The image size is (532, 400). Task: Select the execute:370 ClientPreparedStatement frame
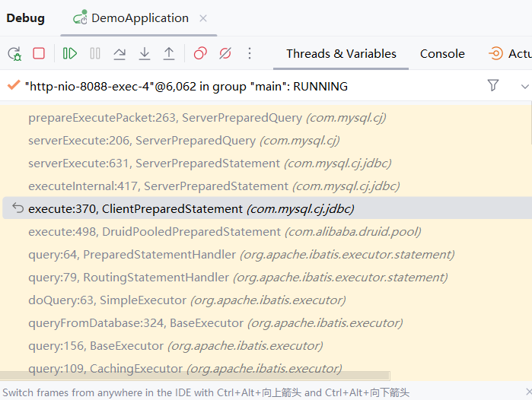pyautogui.click(x=190, y=208)
